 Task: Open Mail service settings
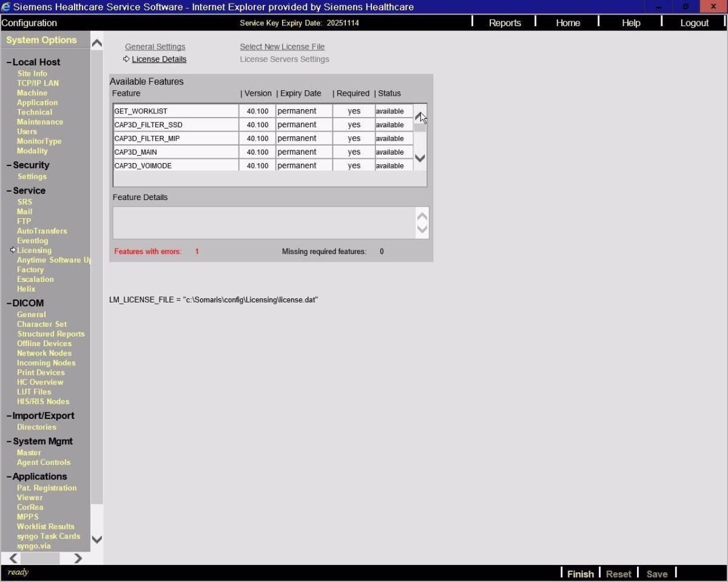[x=25, y=212]
